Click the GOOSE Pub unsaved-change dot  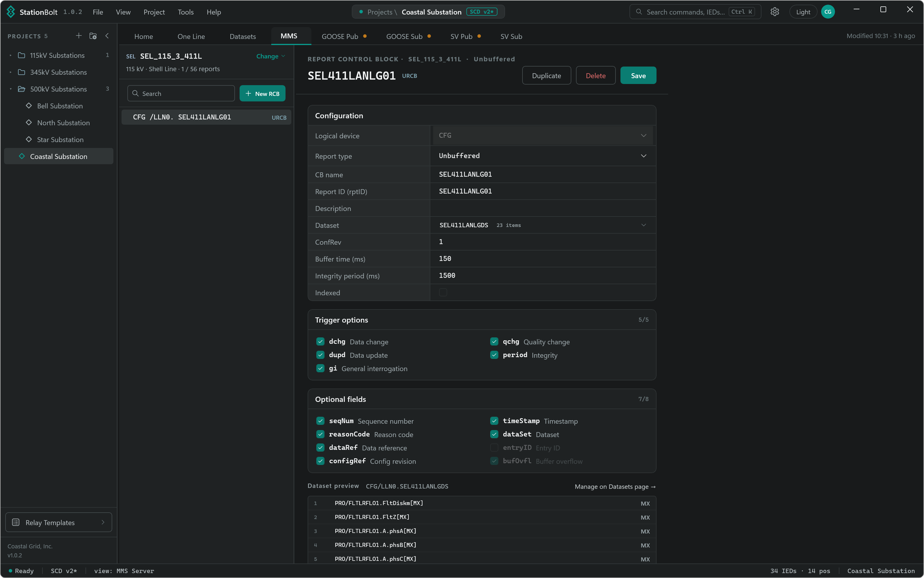(x=365, y=36)
